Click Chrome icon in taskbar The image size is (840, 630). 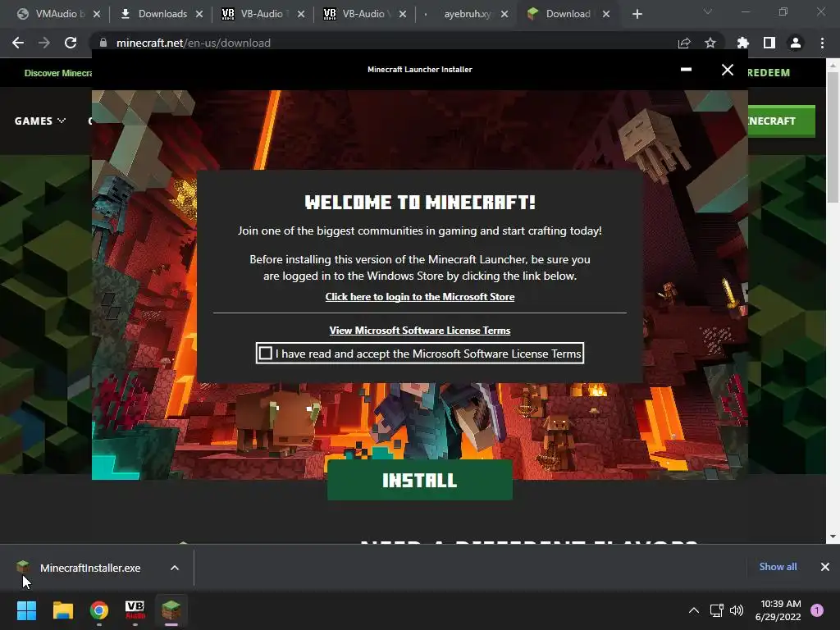[x=99, y=610]
